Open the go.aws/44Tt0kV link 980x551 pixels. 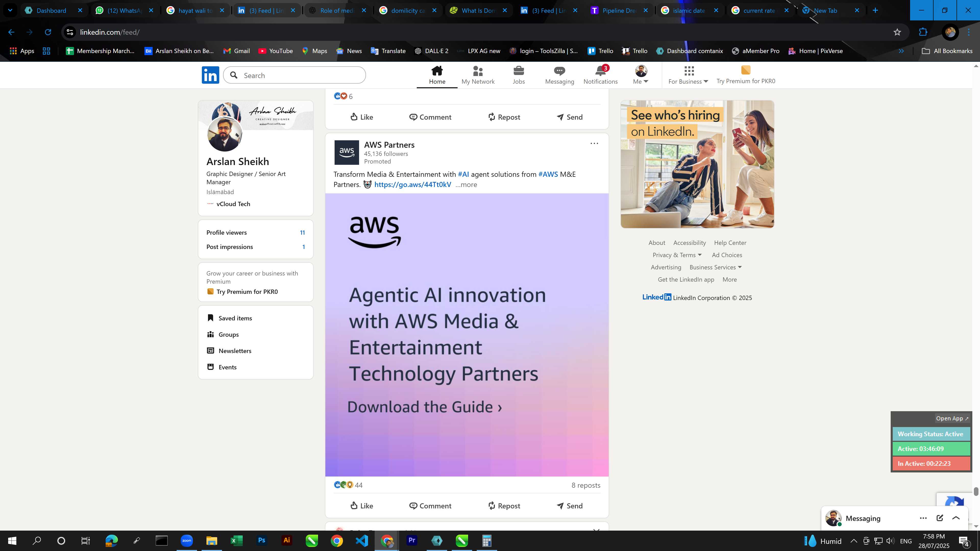coord(413,185)
